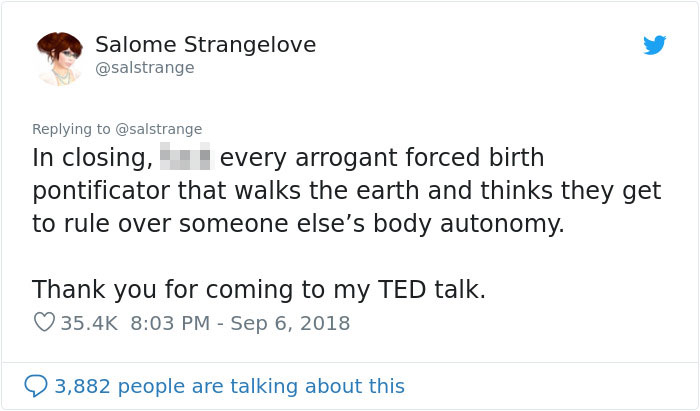This screenshot has width=700, height=411.
Task: Click the 35.4K like count
Action: click(89, 323)
